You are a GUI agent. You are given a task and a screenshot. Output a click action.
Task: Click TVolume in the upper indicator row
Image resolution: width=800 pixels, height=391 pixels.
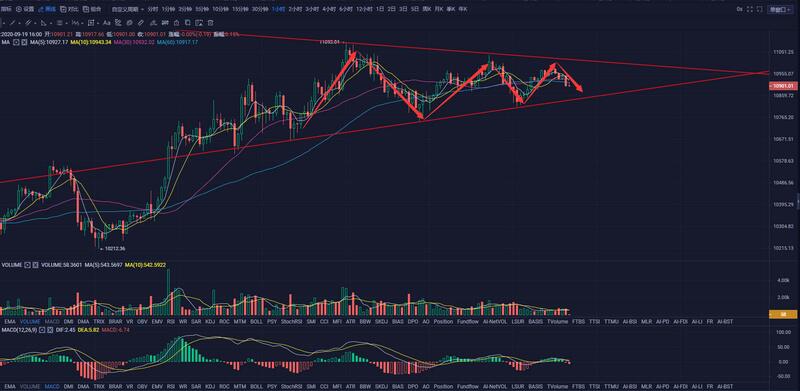557,322
